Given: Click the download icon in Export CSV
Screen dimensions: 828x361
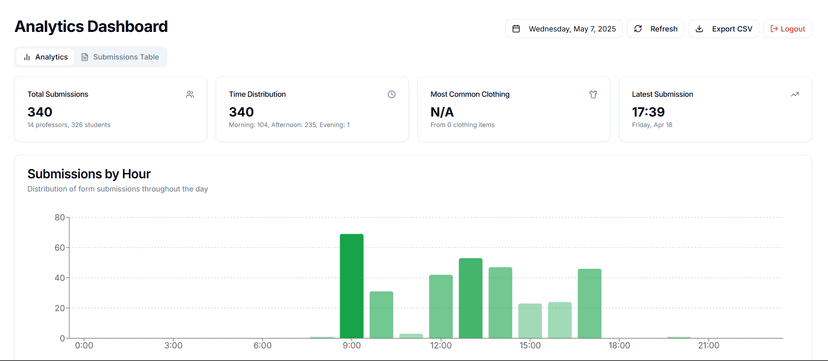Looking at the screenshot, I should pos(700,29).
